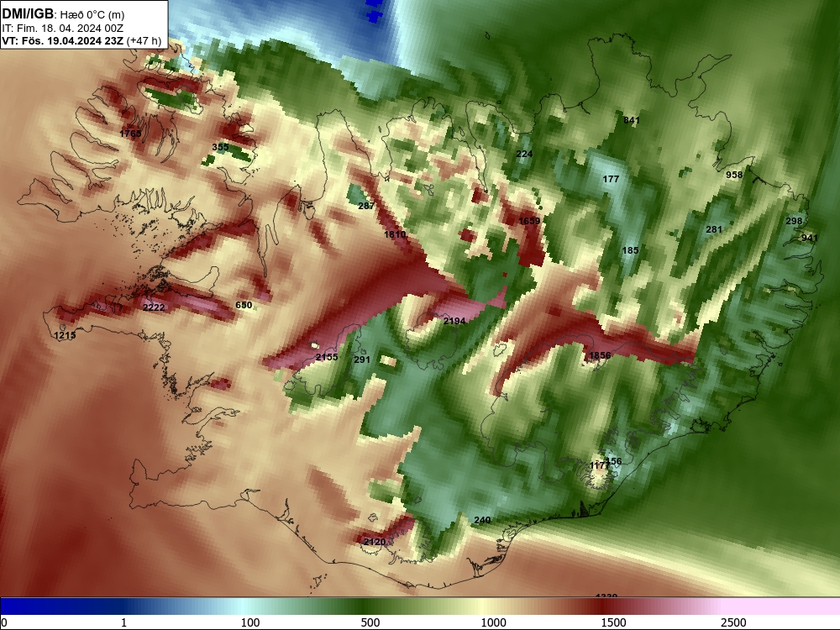Viewport: 840px width, 630px height.
Task: Click the legend label 1
Action: (x=123, y=622)
